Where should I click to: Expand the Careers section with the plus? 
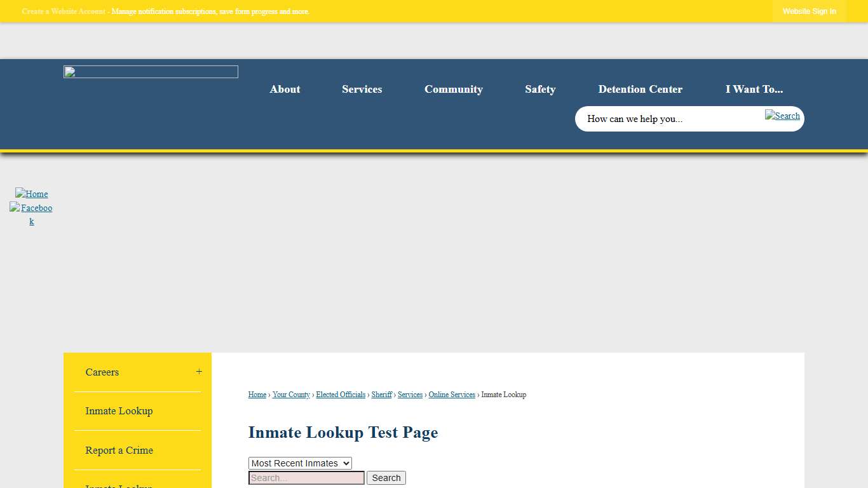pyautogui.click(x=199, y=372)
